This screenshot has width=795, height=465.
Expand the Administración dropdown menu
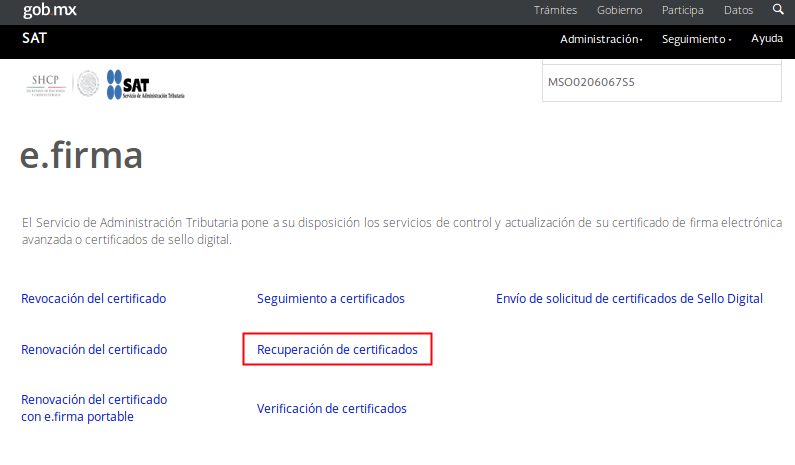[601, 39]
